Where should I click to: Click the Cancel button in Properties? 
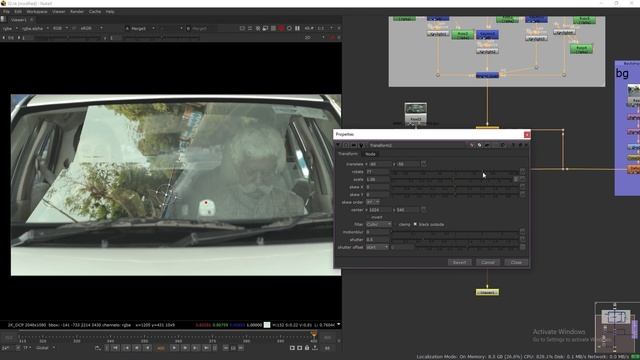488,262
